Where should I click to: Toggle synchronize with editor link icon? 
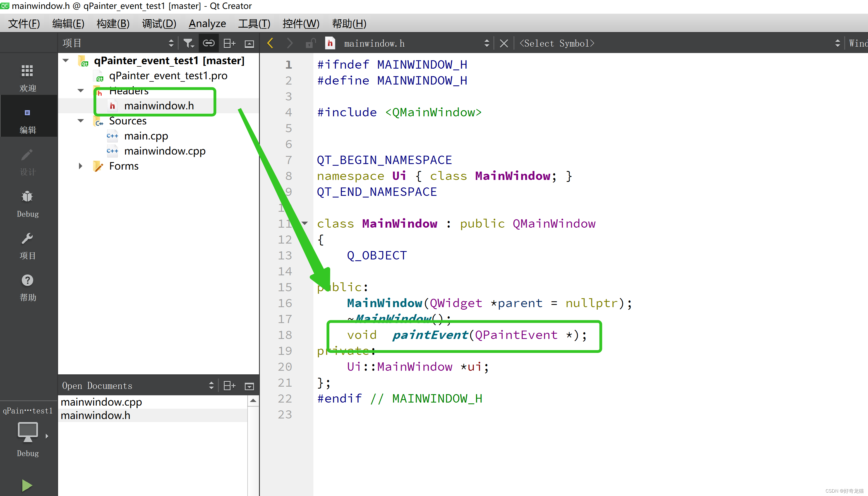[208, 43]
